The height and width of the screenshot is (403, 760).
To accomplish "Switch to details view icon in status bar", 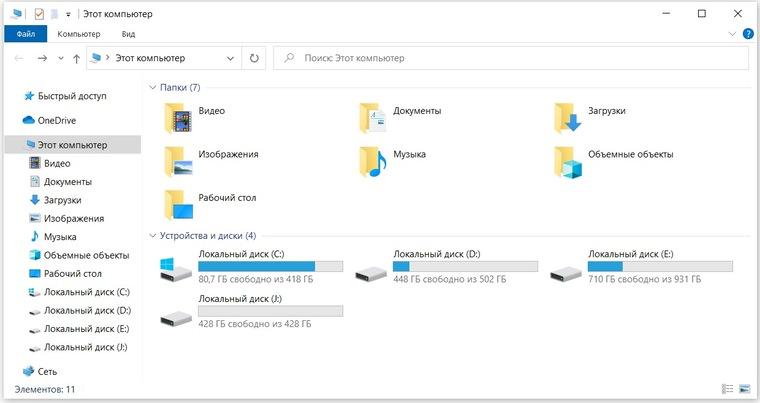I will click(x=727, y=388).
